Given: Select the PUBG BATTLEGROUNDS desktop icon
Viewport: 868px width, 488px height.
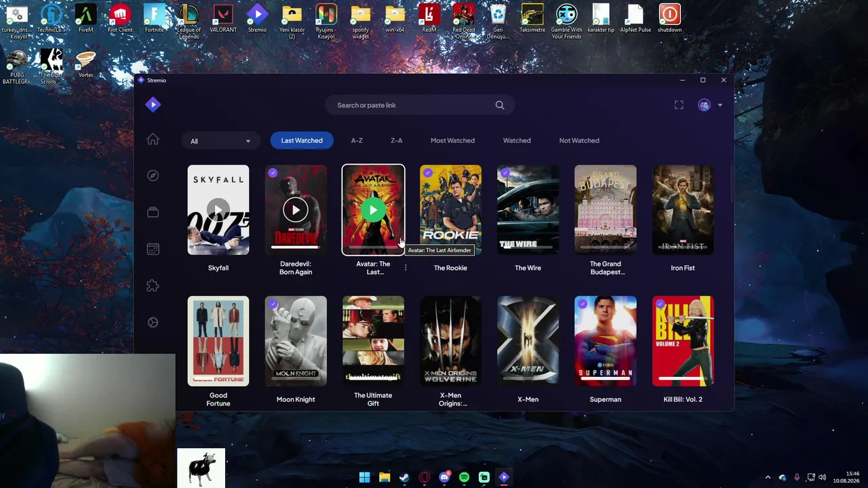Looking at the screenshot, I should click(x=17, y=68).
